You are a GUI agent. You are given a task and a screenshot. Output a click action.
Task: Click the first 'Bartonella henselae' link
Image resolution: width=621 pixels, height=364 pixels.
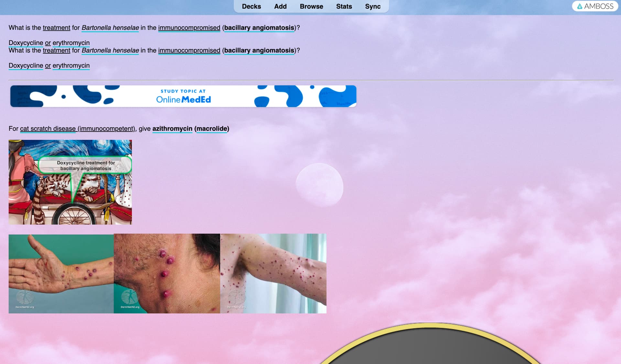(110, 28)
